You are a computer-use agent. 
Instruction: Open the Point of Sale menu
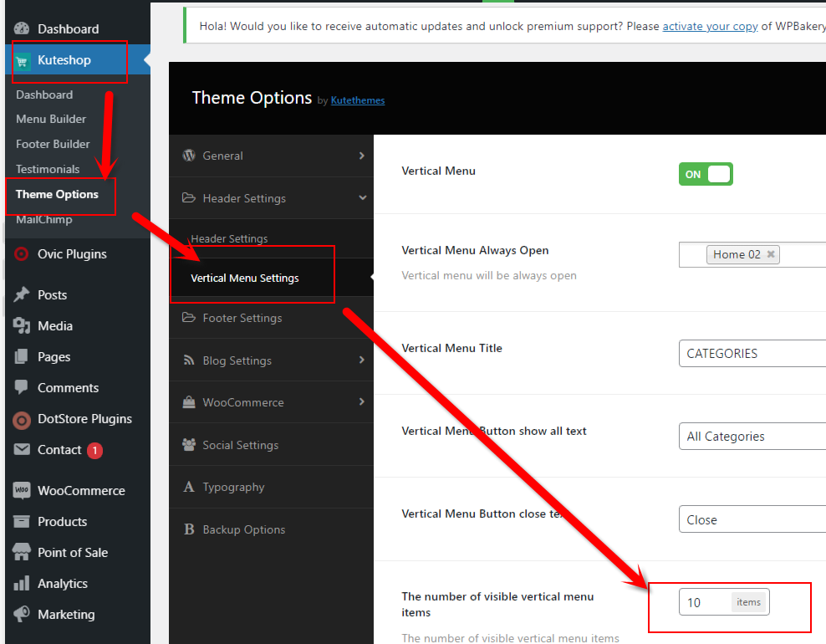pos(78,552)
